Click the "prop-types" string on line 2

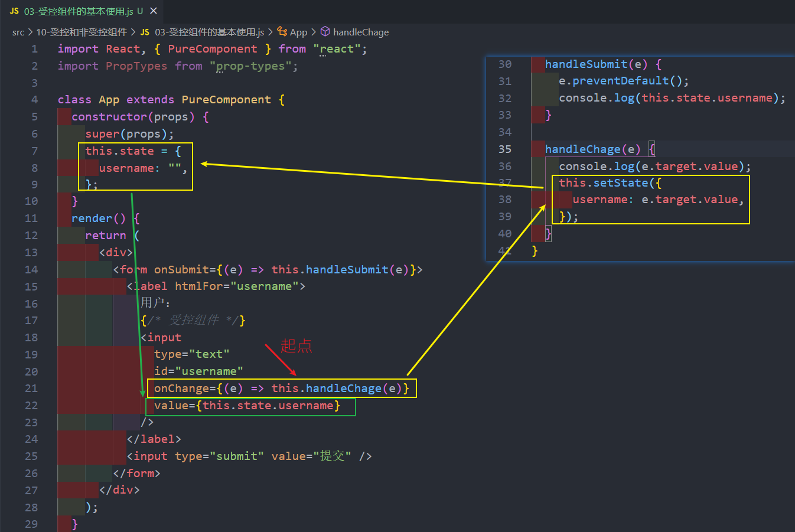pos(250,66)
